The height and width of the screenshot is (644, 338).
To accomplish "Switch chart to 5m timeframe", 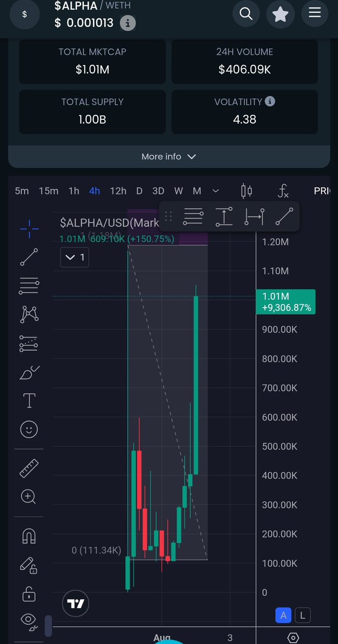I will (22, 191).
